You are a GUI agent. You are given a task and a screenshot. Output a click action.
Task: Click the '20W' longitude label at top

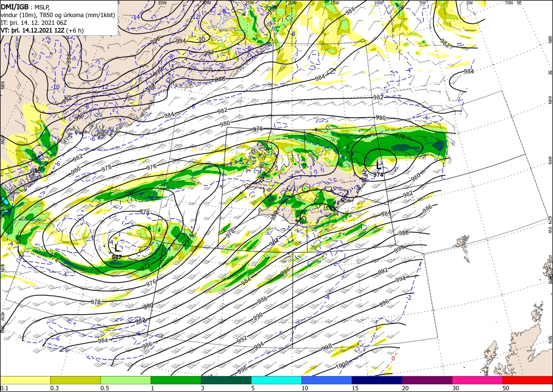291,3
